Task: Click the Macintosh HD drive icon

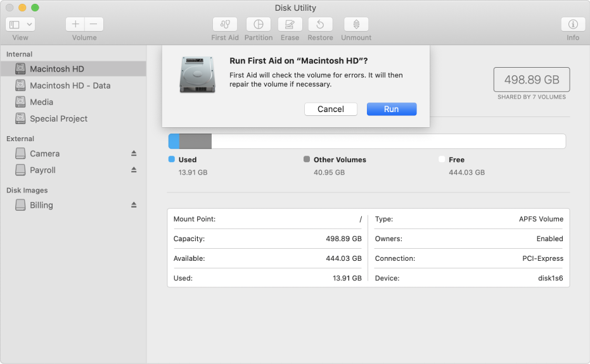Action: [x=20, y=69]
